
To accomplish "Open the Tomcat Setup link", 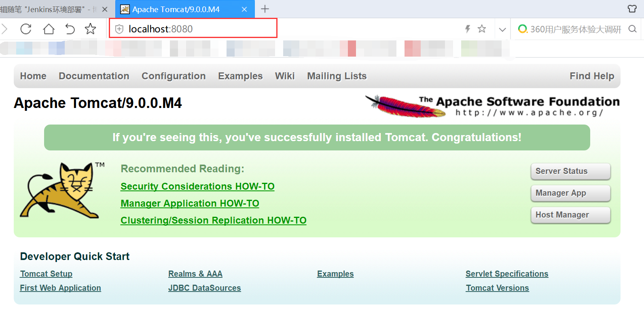I will click(46, 274).
